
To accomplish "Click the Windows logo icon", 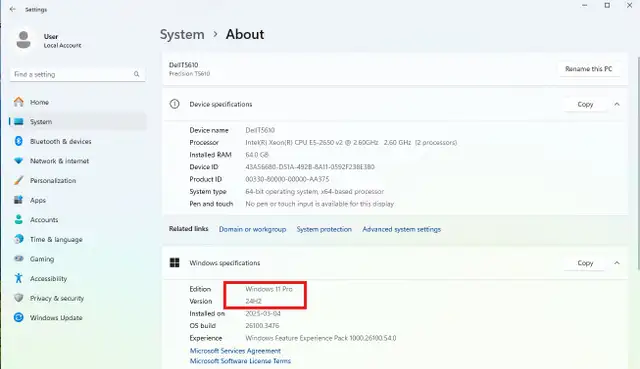I will click(x=174, y=263).
